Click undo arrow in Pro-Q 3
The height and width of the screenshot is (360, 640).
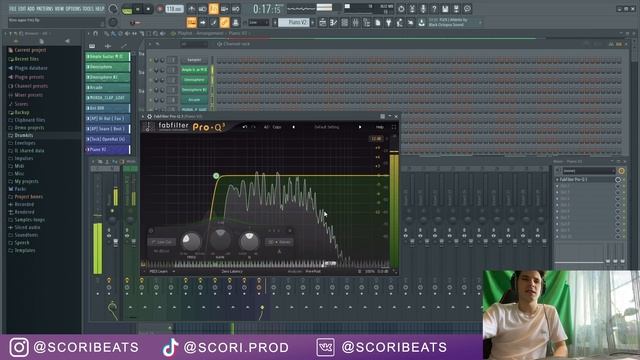click(244, 127)
